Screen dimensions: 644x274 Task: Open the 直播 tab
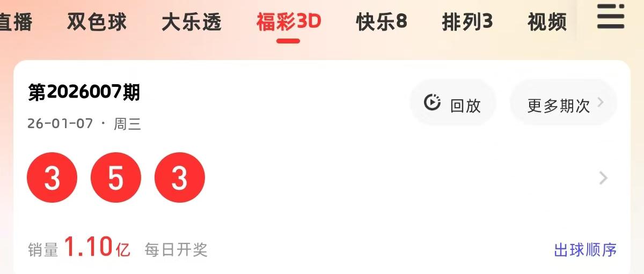pos(16,22)
